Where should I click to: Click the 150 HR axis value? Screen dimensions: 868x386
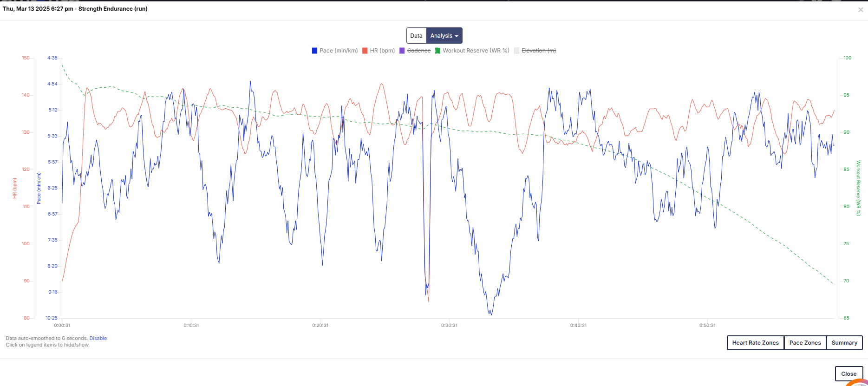26,58
